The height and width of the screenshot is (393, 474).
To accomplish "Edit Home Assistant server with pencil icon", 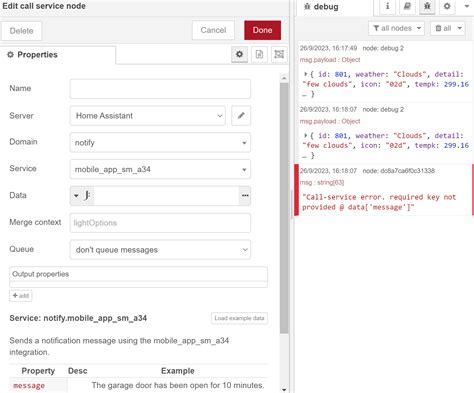I will click(241, 116).
